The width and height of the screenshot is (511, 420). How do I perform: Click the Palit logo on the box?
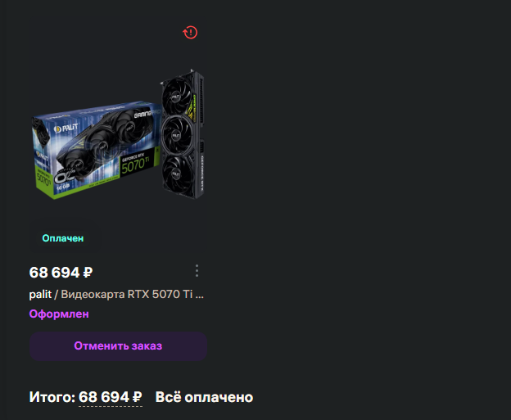66,128
